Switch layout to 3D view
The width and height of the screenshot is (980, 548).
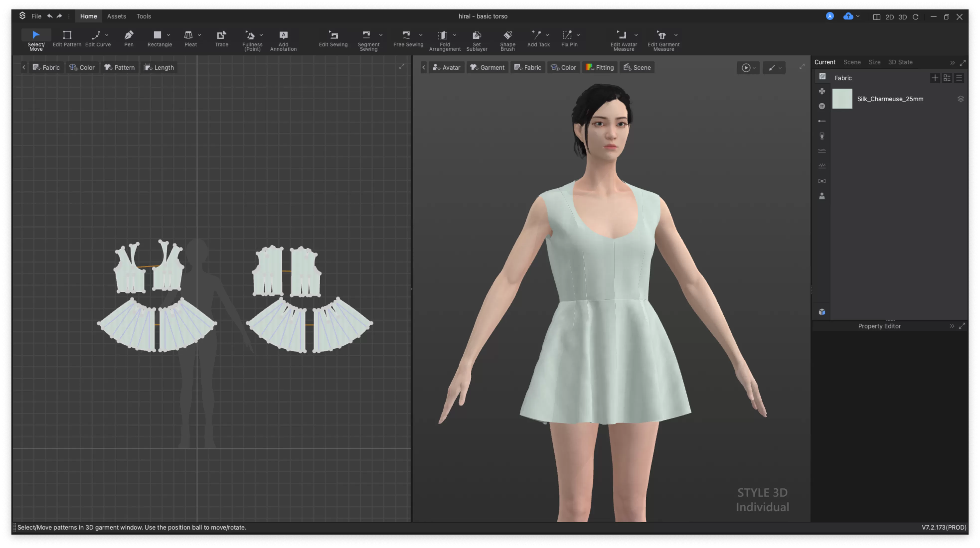902,17
